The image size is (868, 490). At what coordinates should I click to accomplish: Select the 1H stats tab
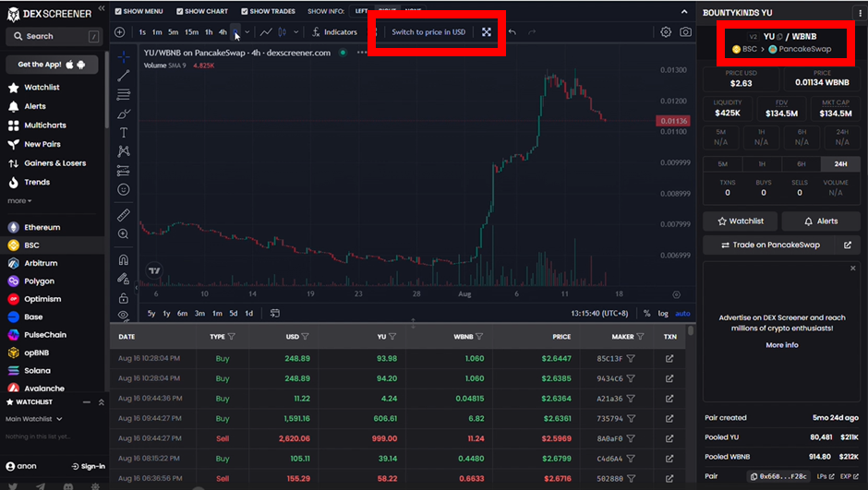tap(762, 164)
